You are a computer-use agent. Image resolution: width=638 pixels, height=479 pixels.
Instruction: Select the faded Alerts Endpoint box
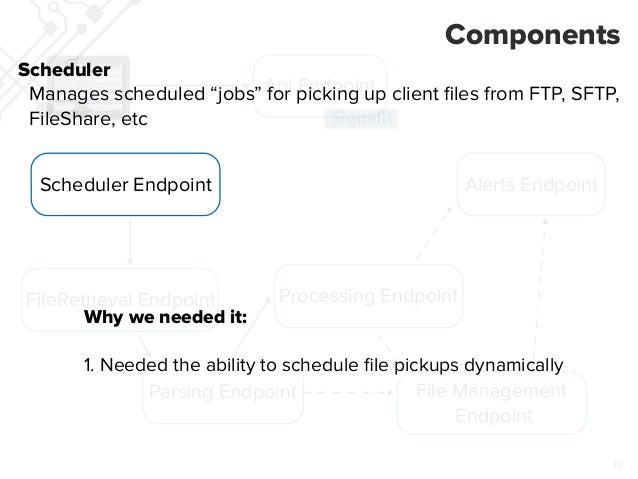(531, 184)
